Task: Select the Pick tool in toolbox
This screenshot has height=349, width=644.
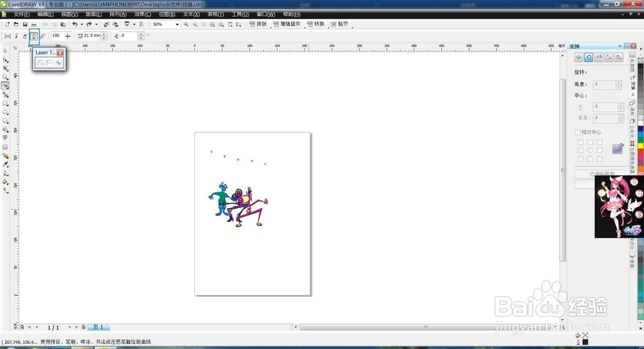Action: 5,50
